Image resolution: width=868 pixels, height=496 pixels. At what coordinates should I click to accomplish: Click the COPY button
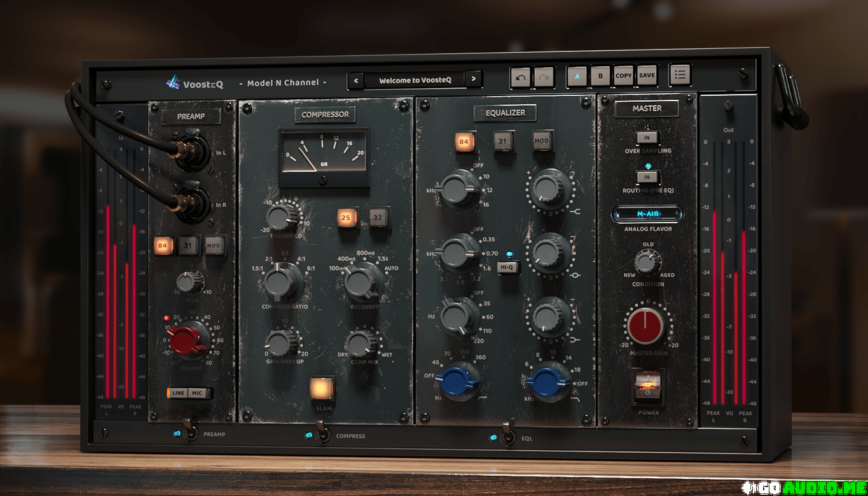pos(624,76)
